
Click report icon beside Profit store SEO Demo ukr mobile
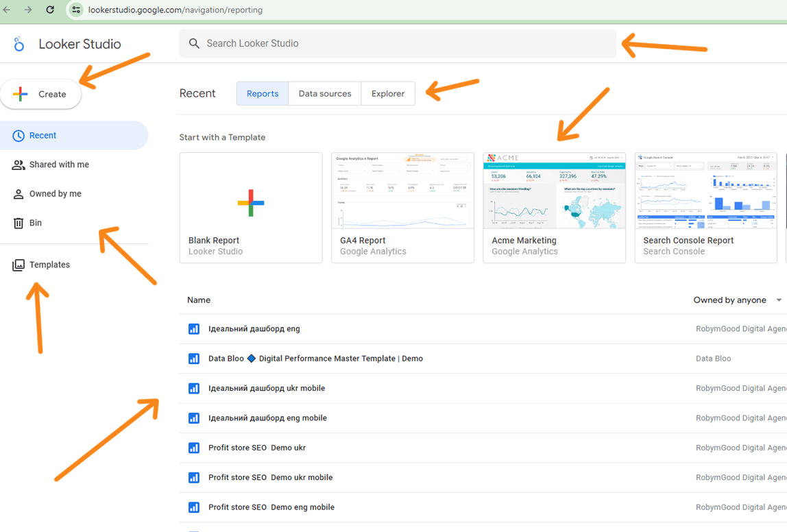click(194, 478)
